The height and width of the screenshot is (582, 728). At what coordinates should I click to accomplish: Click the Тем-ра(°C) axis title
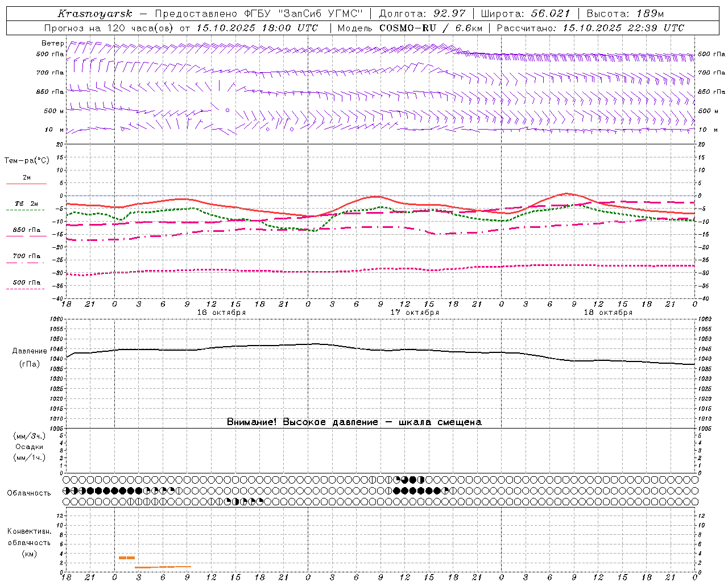27,161
